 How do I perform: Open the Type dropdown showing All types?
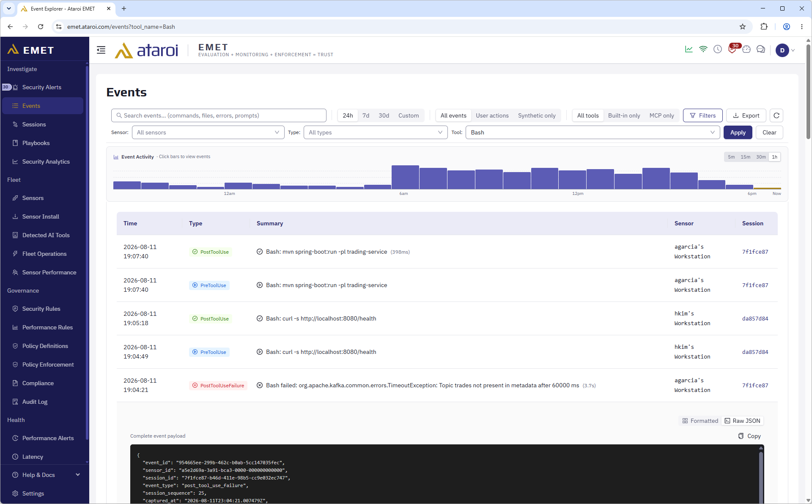[x=376, y=132]
